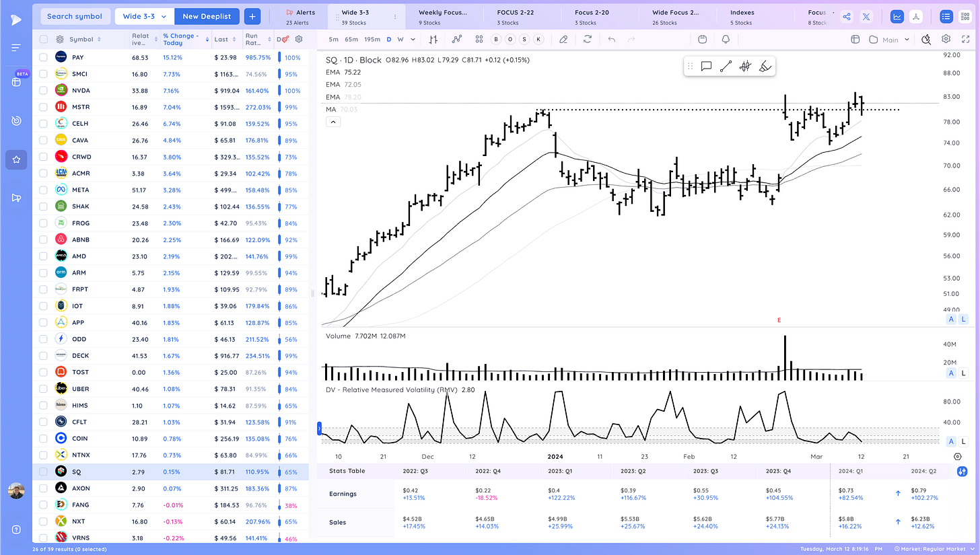Open the indicators line icon
The image size is (980, 555).
pyautogui.click(x=457, y=40)
